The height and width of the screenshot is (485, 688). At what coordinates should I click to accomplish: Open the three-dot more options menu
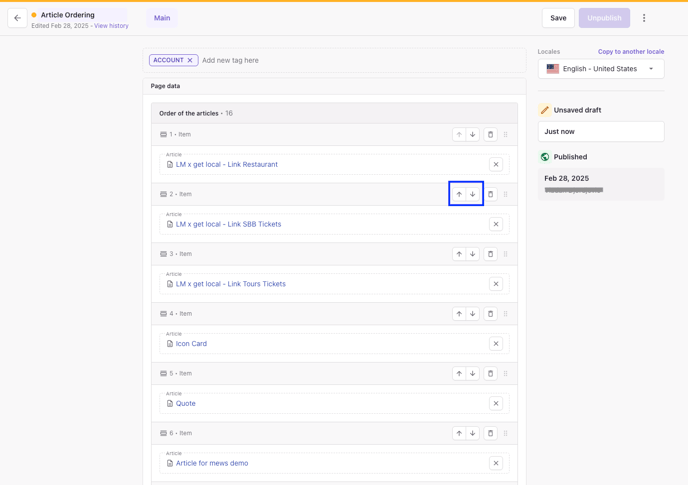coord(644,18)
